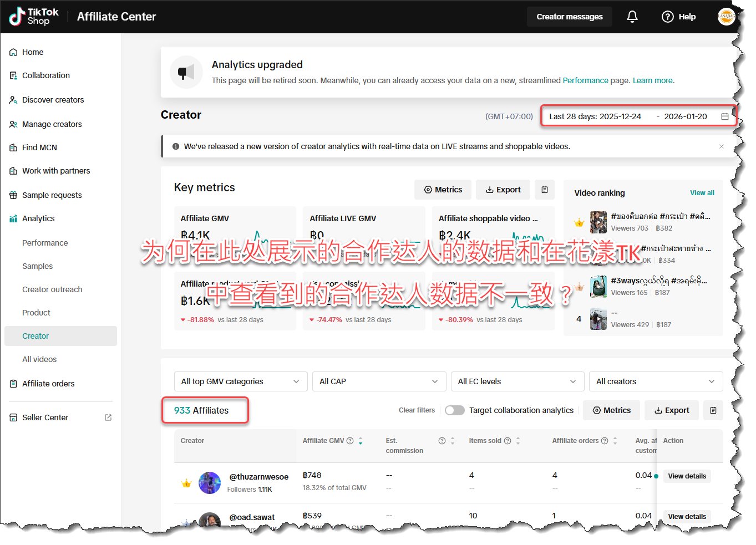The height and width of the screenshot is (545, 756).
Task: Open the All EC levels dropdown
Action: pyautogui.click(x=517, y=381)
